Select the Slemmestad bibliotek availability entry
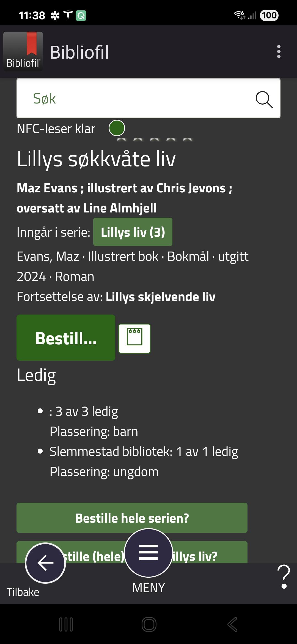The width and height of the screenshot is (297, 644). pyautogui.click(x=144, y=452)
